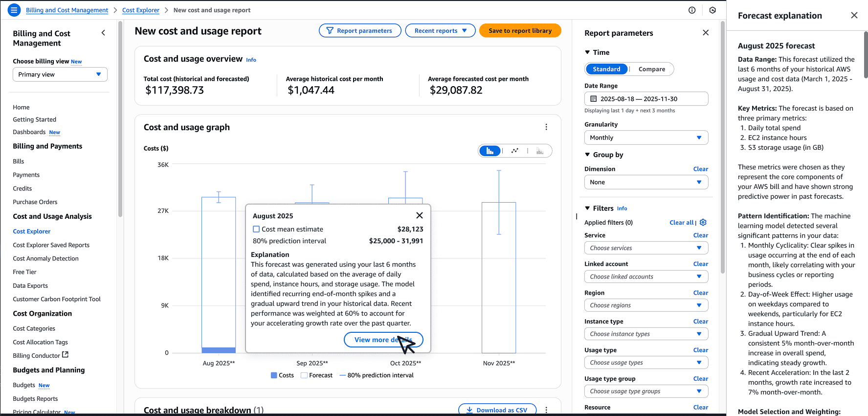Open Cost Explorer Saved Reports
The image size is (868, 416).
pyautogui.click(x=51, y=245)
